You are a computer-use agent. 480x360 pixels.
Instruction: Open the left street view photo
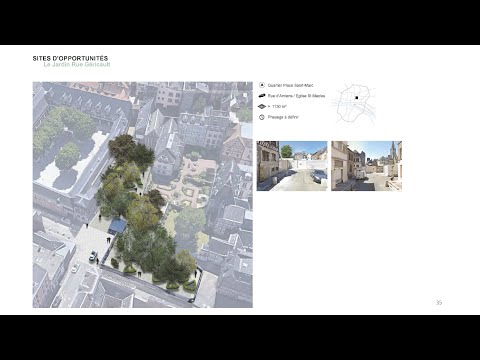point(292,166)
